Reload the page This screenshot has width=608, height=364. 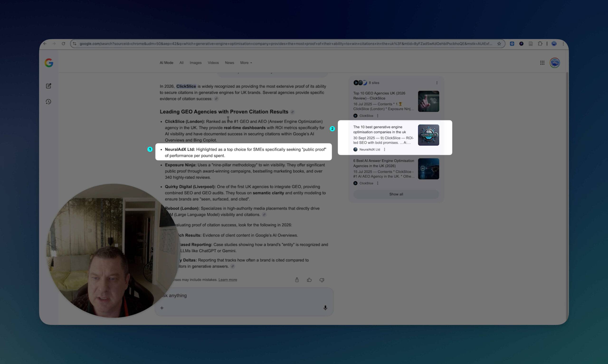(x=63, y=44)
